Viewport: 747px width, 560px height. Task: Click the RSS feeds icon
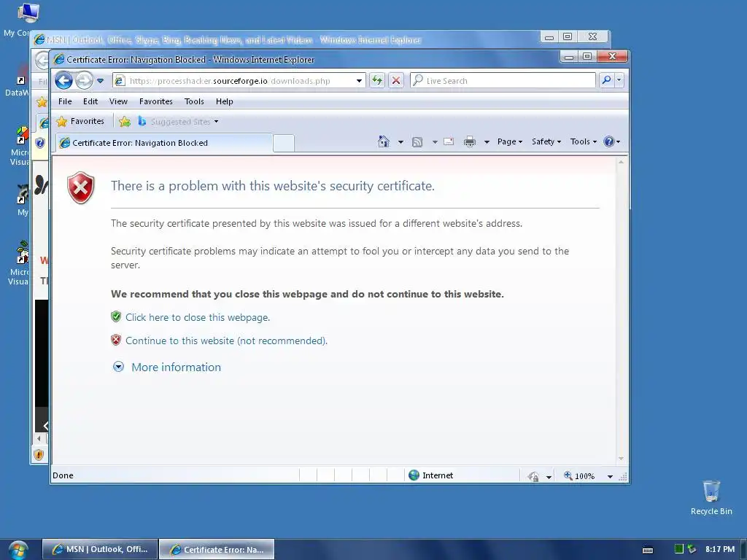click(x=417, y=142)
